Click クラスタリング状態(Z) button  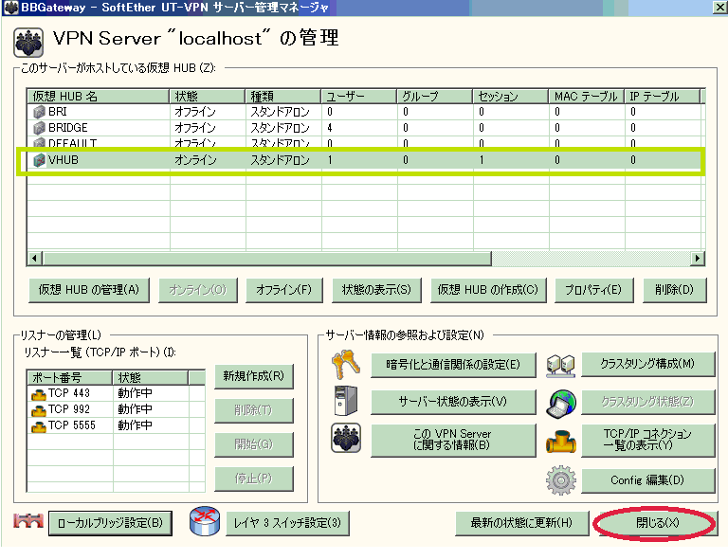coord(648,402)
